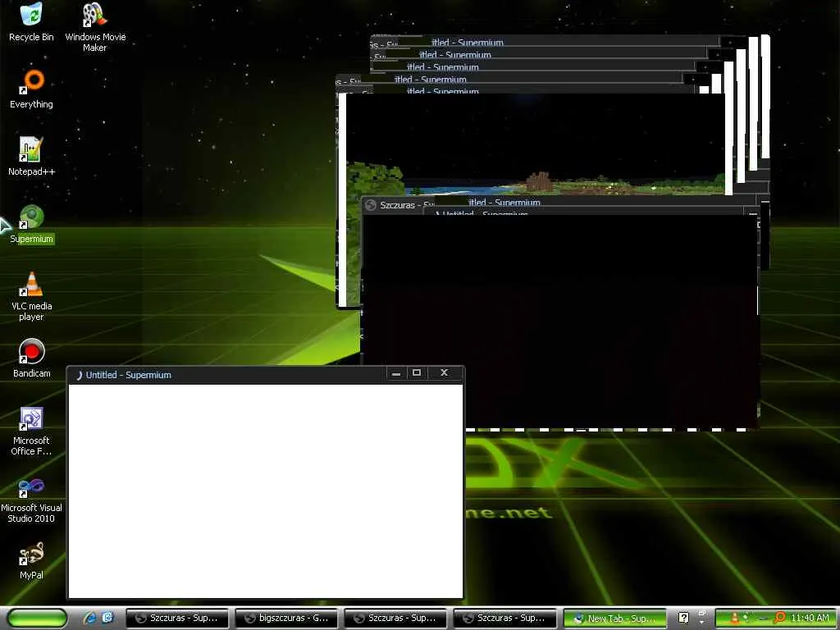Select the Supermium desktop shortcut

click(31, 224)
